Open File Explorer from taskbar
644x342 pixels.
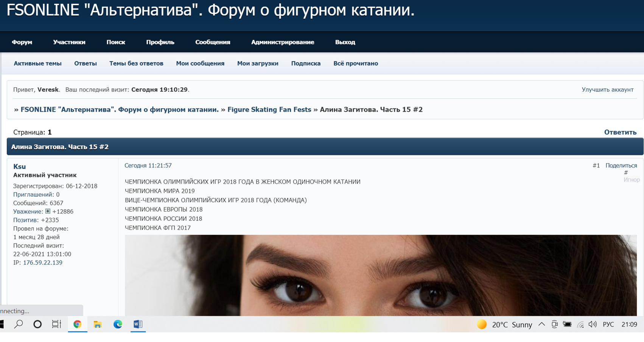(98, 324)
